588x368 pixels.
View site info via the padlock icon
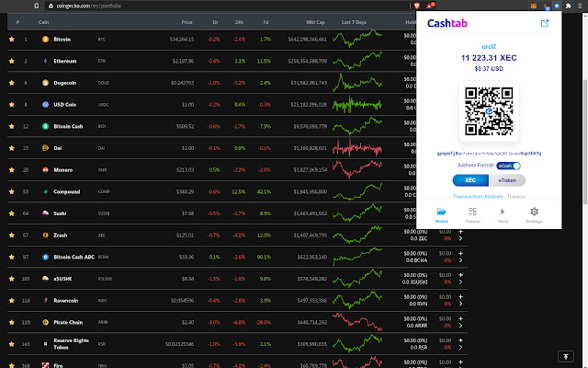point(51,6)
